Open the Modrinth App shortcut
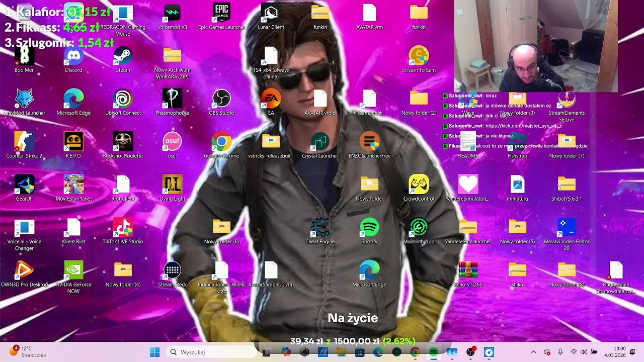 419,231
